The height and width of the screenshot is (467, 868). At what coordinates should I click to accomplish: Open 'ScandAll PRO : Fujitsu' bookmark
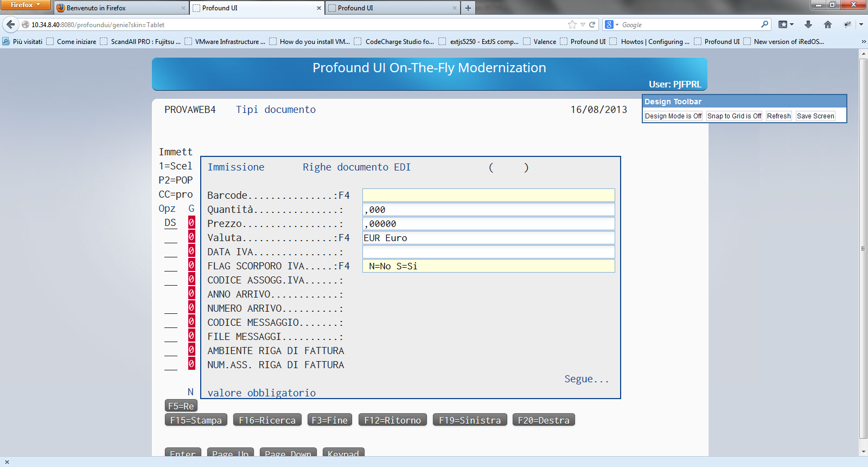coord(141,42)
